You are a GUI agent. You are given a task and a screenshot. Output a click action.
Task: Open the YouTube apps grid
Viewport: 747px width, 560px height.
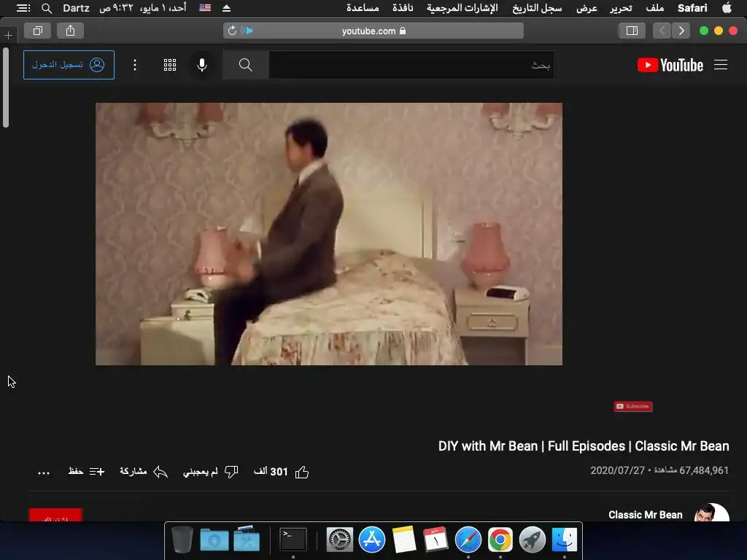pos(170,65)
